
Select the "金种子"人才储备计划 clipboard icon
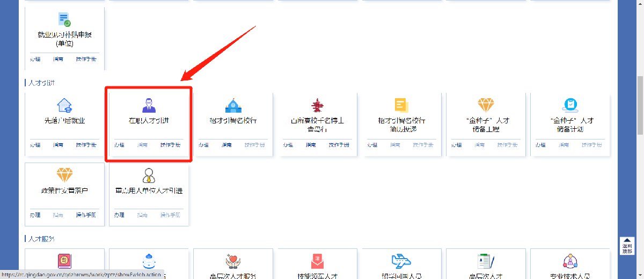pos(569,105)
